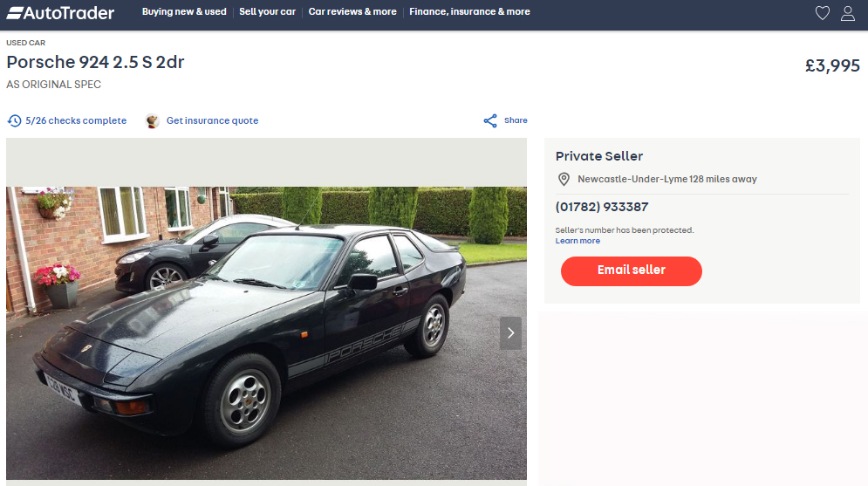
Task: Click the AutoTrader logo
Action: click(x=60, y=13)
